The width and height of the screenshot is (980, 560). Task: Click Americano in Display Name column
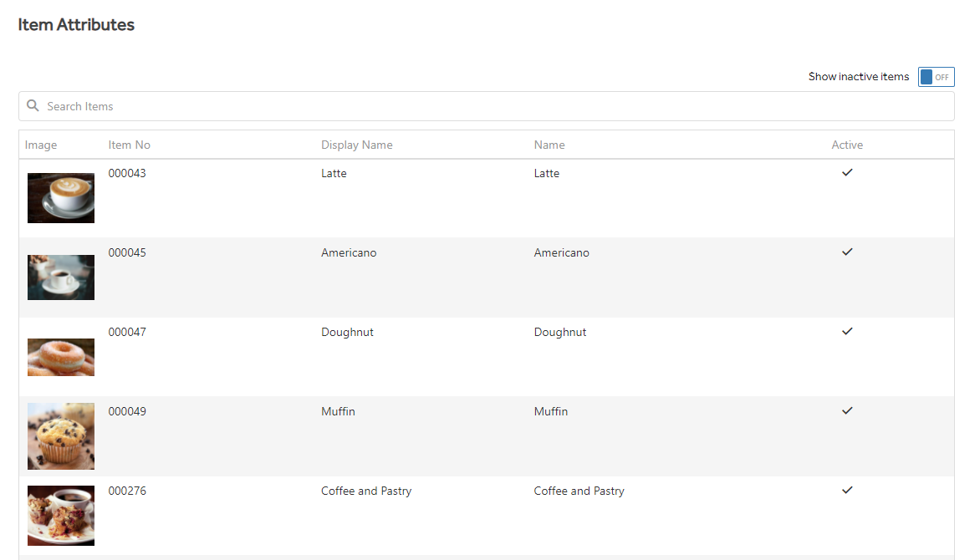point(349,252)
